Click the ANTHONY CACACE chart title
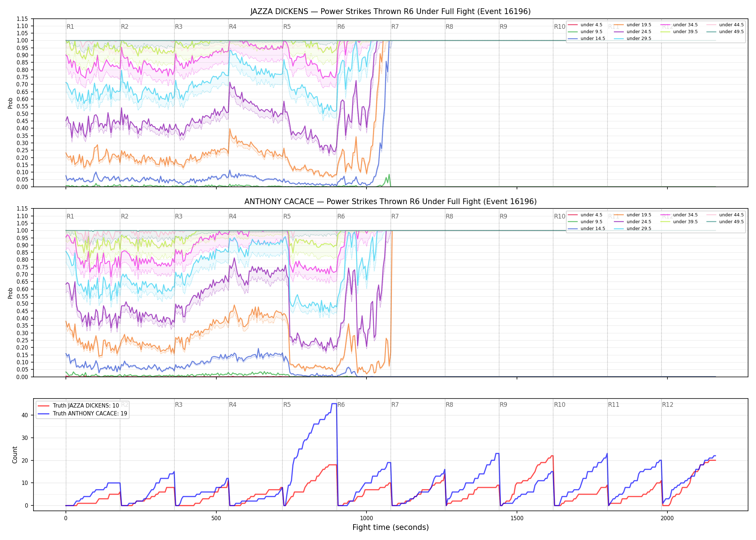Viewport: 756px width, 540px height. point(390,202)
